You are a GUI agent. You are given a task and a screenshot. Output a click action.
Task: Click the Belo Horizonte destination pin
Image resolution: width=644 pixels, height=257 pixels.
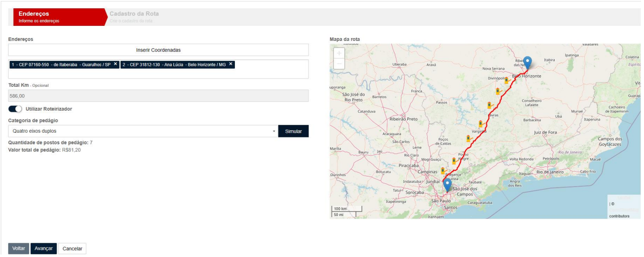527,62
